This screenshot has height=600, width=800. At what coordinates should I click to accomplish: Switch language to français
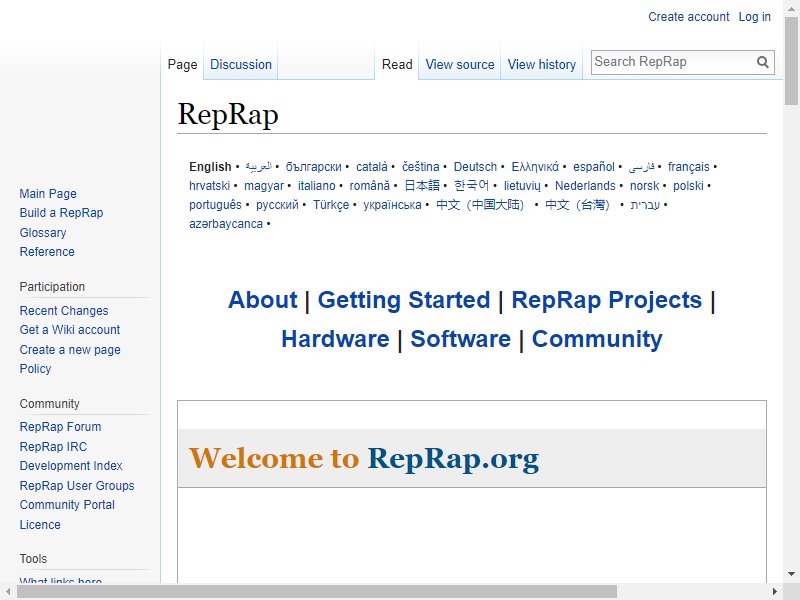[688, 167]
